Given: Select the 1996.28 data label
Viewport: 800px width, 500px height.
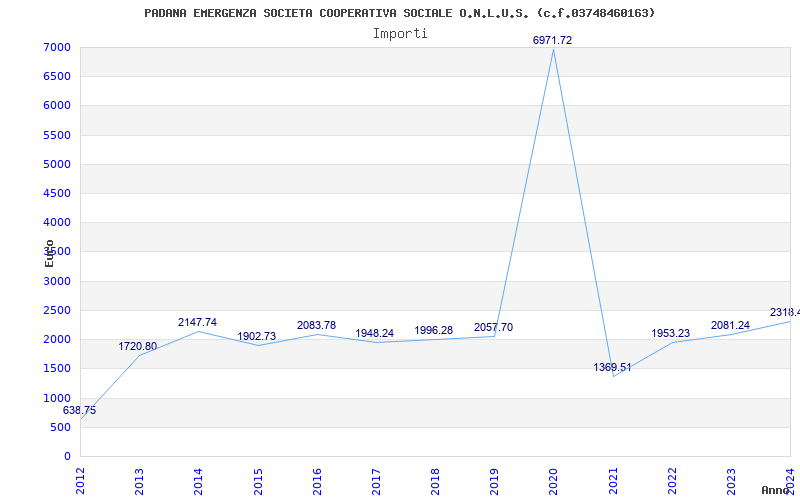Looking at the screenshot, I should 434,331.
